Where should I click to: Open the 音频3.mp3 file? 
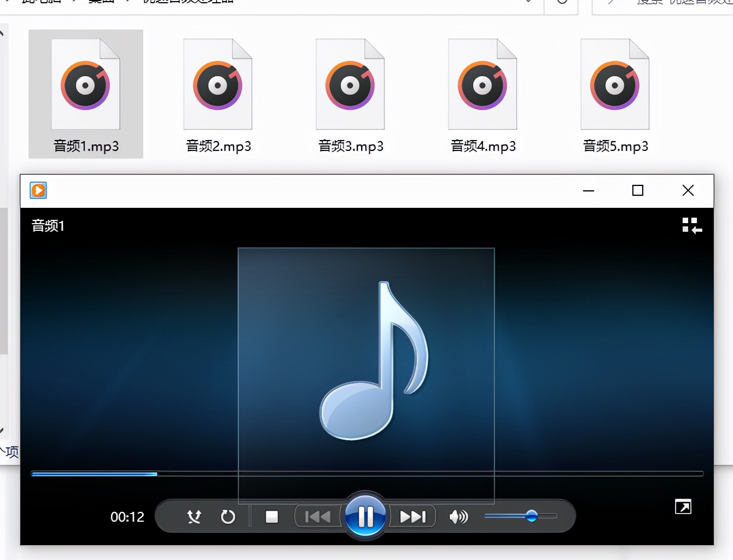pyautogui.click(x=350, y=85)
